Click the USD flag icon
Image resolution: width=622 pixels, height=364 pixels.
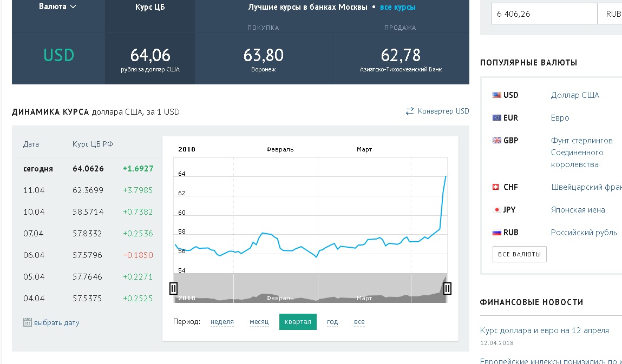click(x=496, y=95)
